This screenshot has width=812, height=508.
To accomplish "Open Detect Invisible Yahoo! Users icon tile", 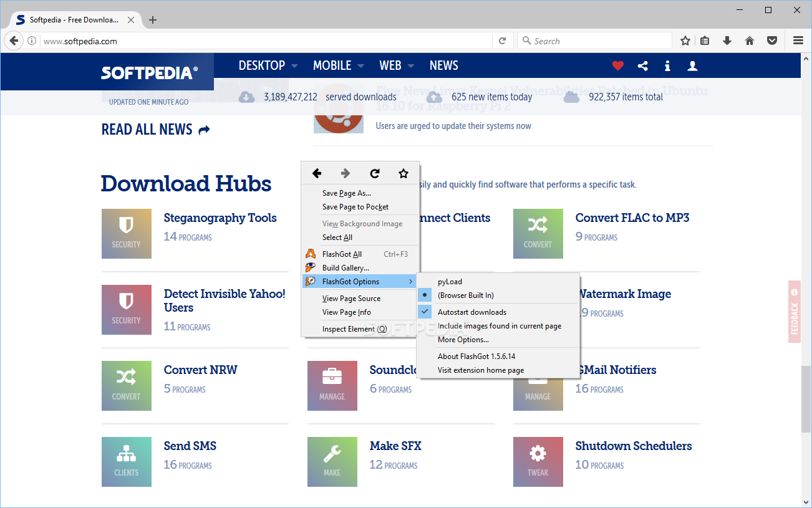I will pos(127,310).
